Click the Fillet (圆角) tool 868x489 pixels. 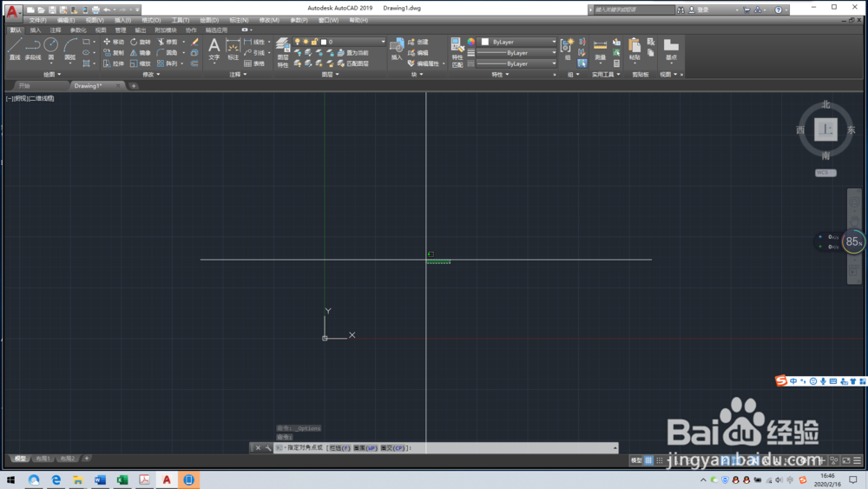pyautogui.click(x=168, y=53)
